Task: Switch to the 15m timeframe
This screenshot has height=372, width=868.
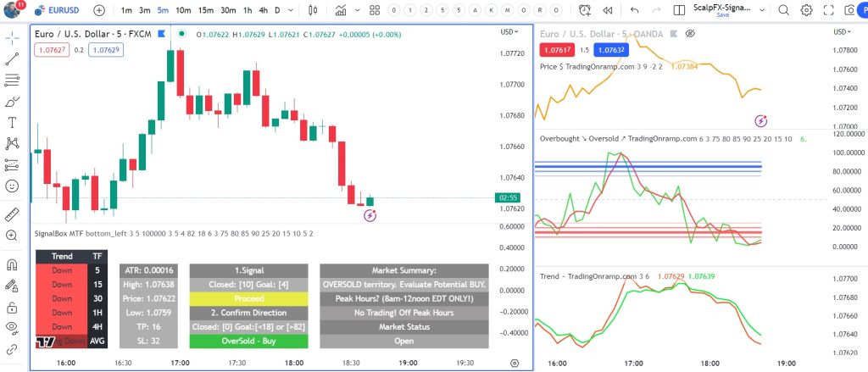Action: tap(205, 10)
